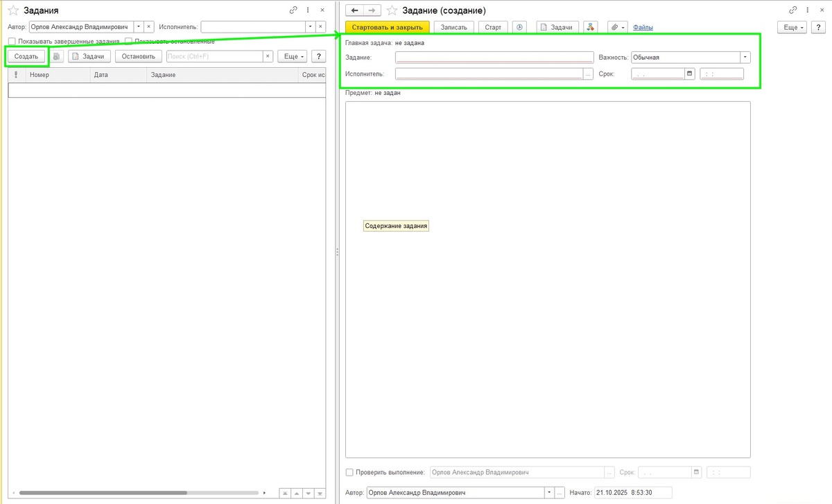
Task: Sort by the Номер column header
Action: tap(58, 74)
